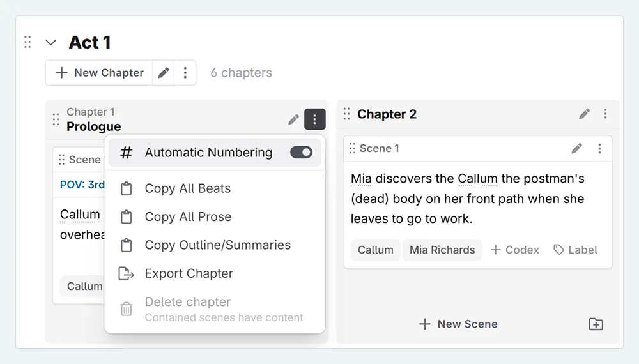Open Act 1 three-dot options menu
Image resolution: width=639 pixels, height=364 pixels.
[185, 73]
